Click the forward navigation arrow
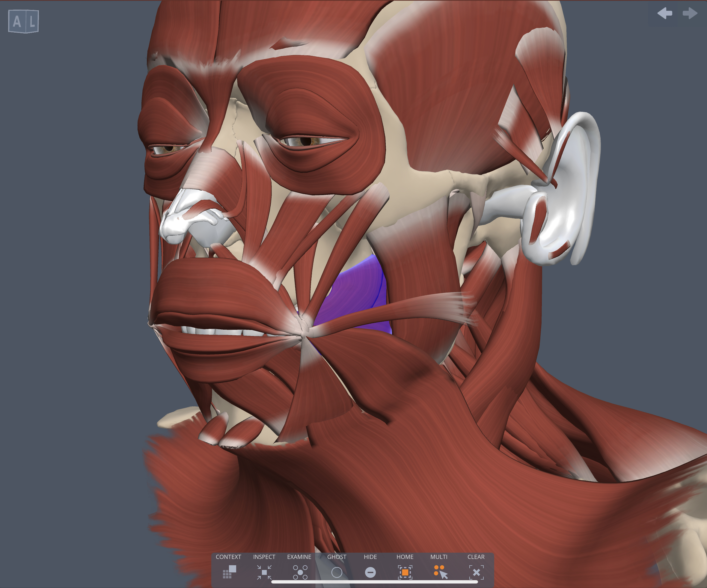The height and width of the screenshot is (588, 707). click(x=690, y=13)
